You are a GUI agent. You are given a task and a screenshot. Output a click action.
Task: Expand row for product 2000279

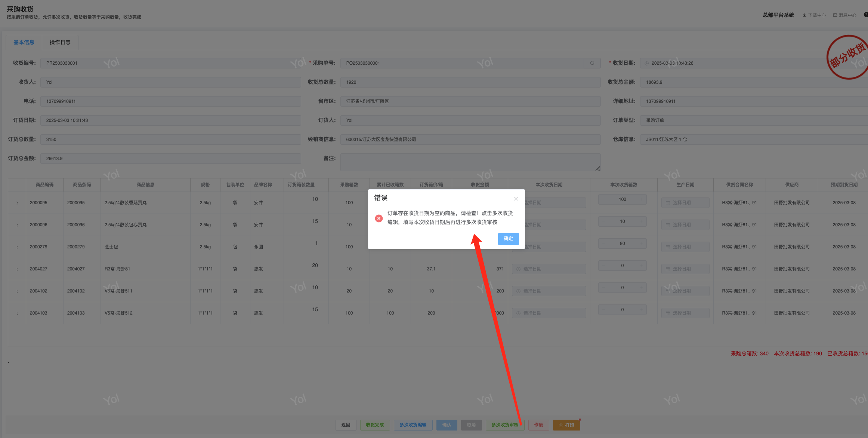[x=17, y=247]
